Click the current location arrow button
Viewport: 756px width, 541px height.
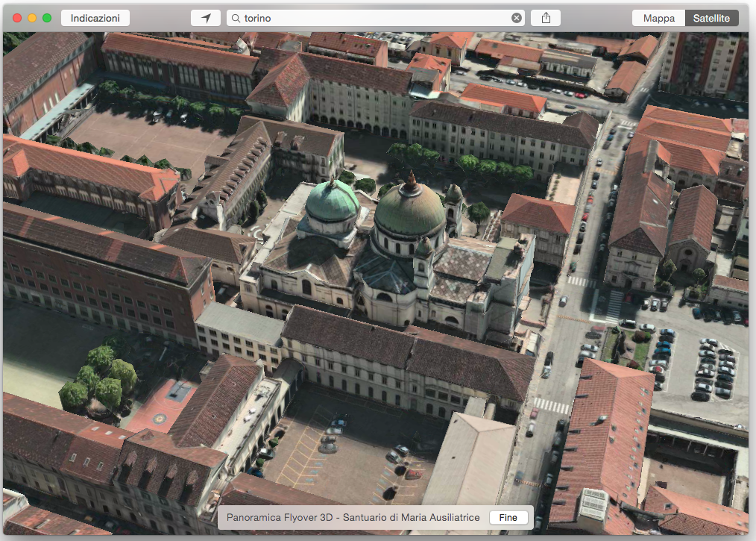point(206,18)
